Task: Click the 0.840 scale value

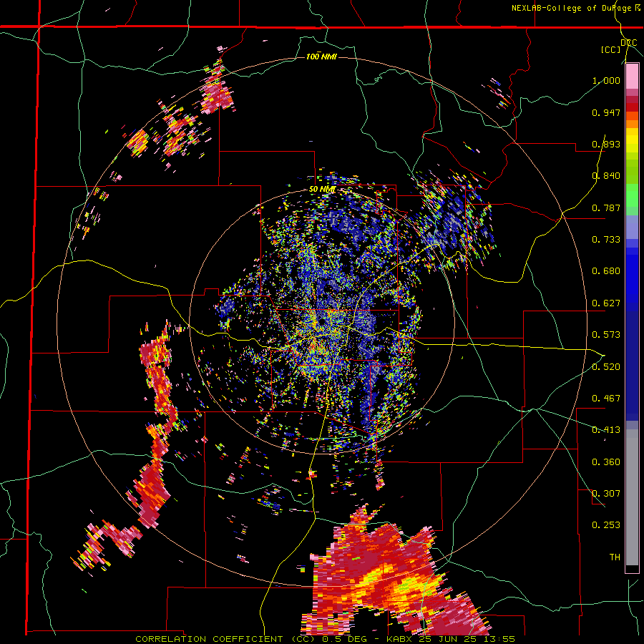Action: [606, 176]
